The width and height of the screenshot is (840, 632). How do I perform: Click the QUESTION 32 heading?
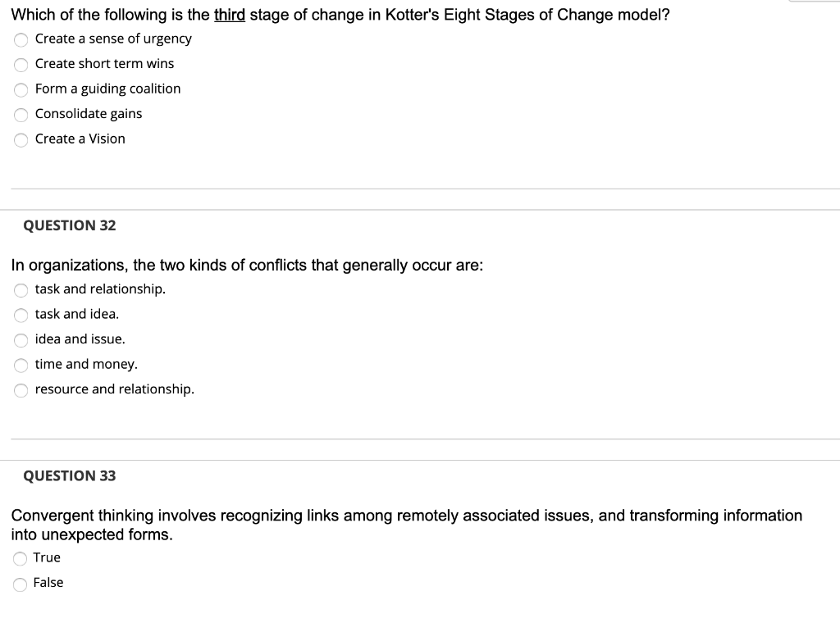pos(69,225)
